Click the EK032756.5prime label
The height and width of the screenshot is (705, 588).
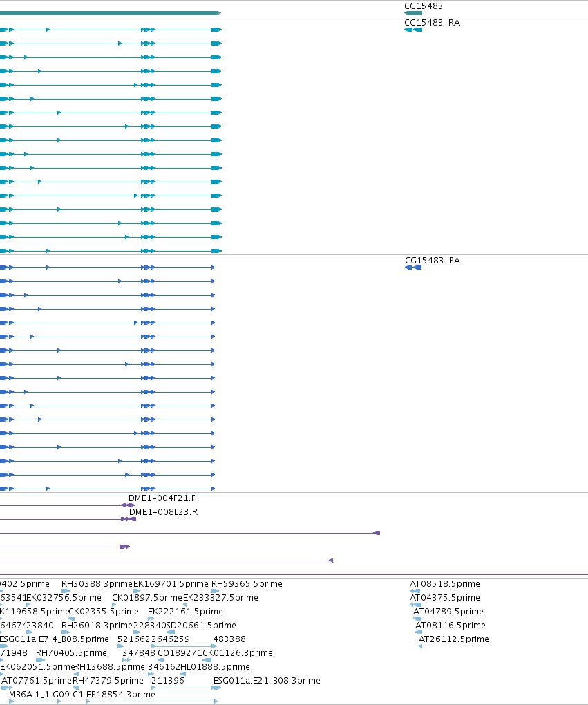(64, 598)
